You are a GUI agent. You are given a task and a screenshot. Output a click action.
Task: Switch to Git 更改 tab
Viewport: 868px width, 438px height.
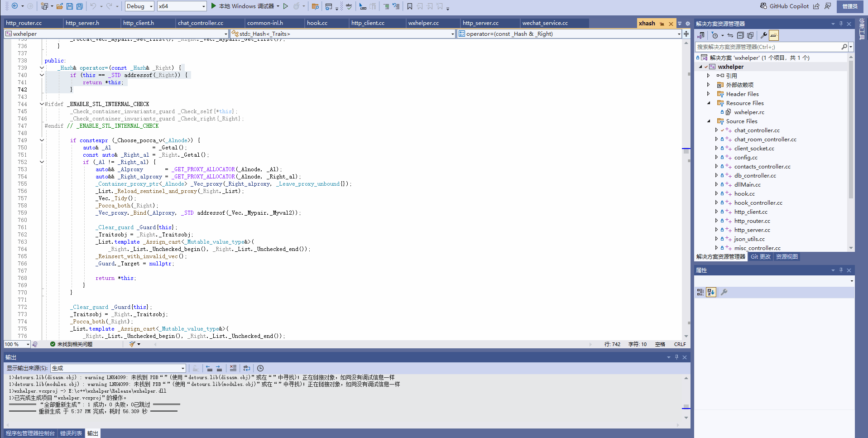click(x=760, y=256)
